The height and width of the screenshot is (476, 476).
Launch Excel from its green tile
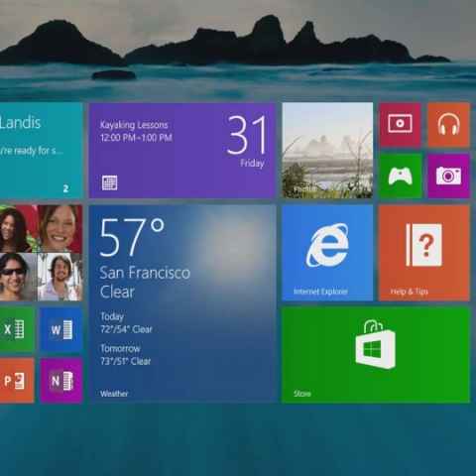17,329
